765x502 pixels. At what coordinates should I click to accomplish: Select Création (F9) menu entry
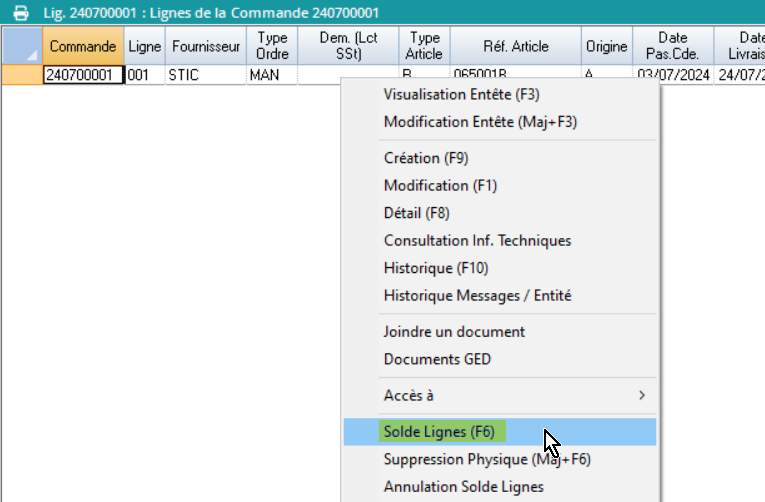pos(425,158)
